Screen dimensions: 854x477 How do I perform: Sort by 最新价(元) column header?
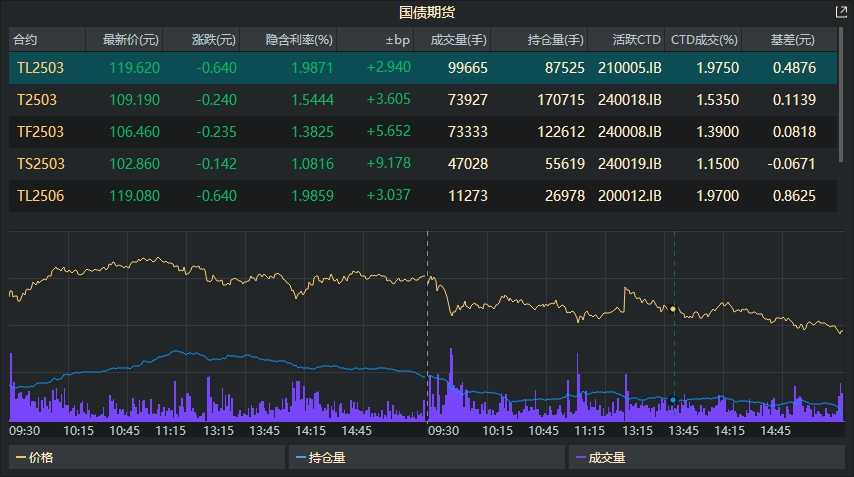coord(123,40)
